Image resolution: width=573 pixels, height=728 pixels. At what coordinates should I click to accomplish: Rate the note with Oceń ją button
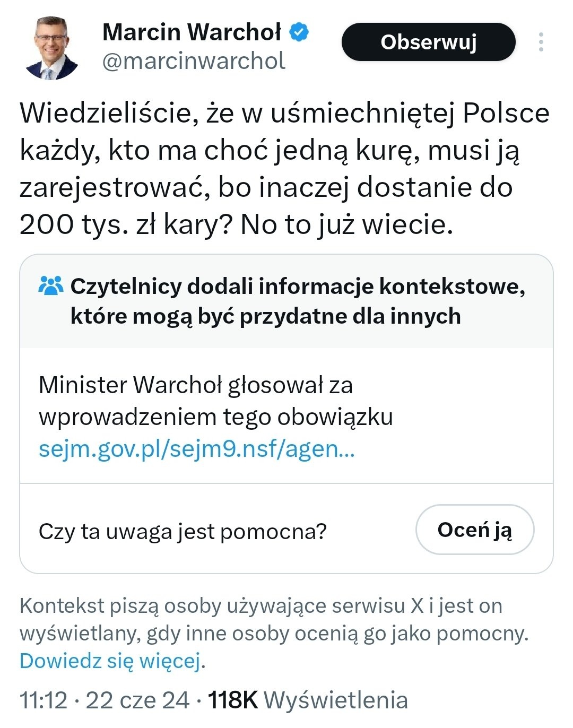(x=474, y=530)
